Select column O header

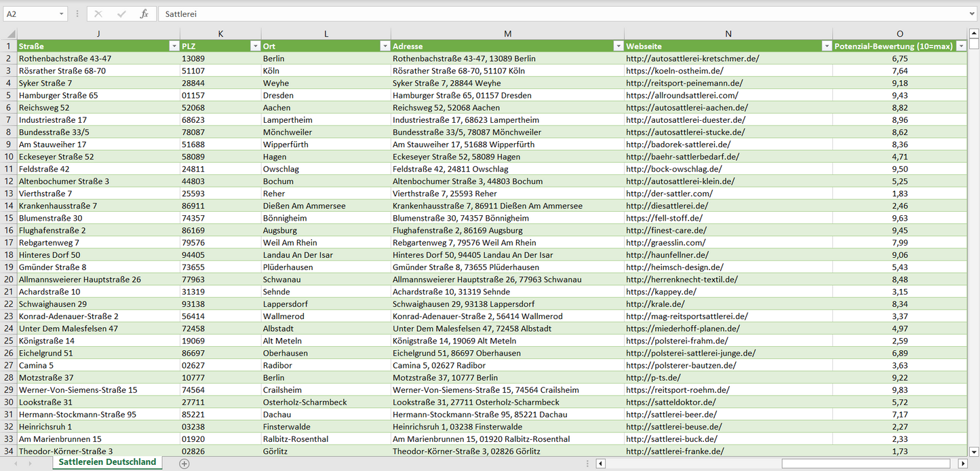point(900,34)
